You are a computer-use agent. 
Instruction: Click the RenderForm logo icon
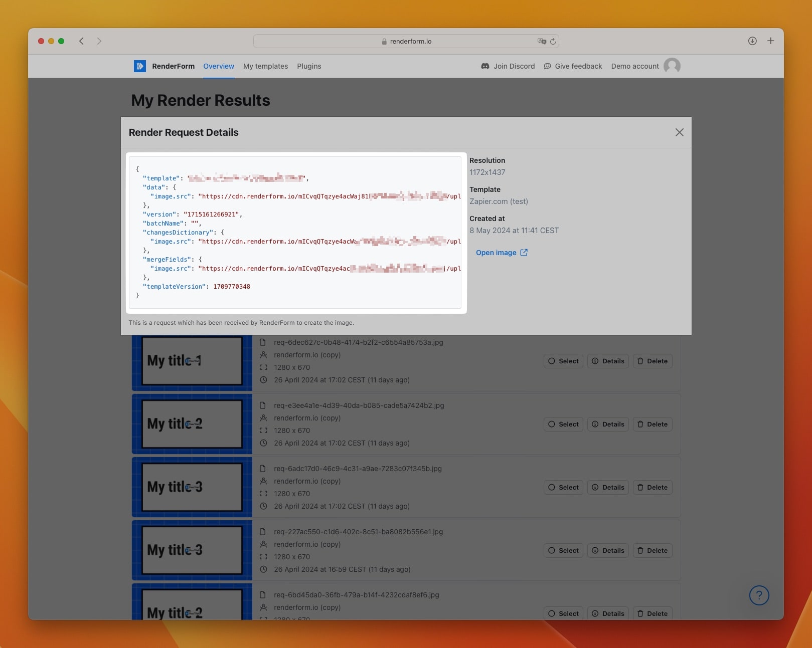140,66
